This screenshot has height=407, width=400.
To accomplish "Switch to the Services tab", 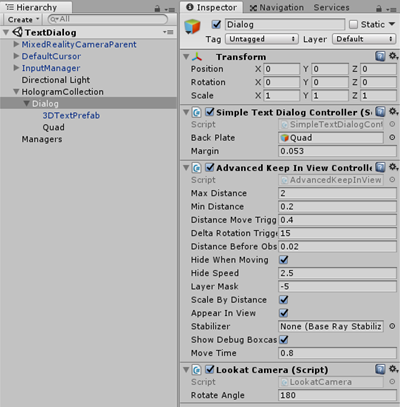I will [x=331, y=7].
